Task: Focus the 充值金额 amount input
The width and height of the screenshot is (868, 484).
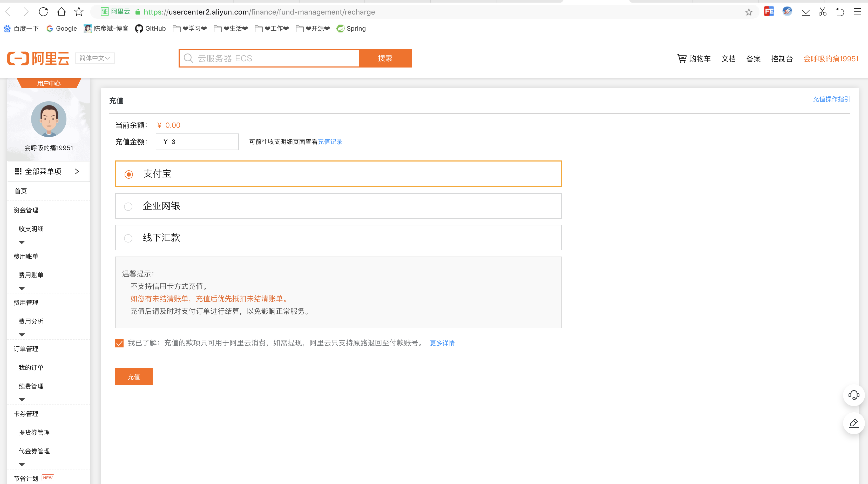Action: (x=197, y=142)
